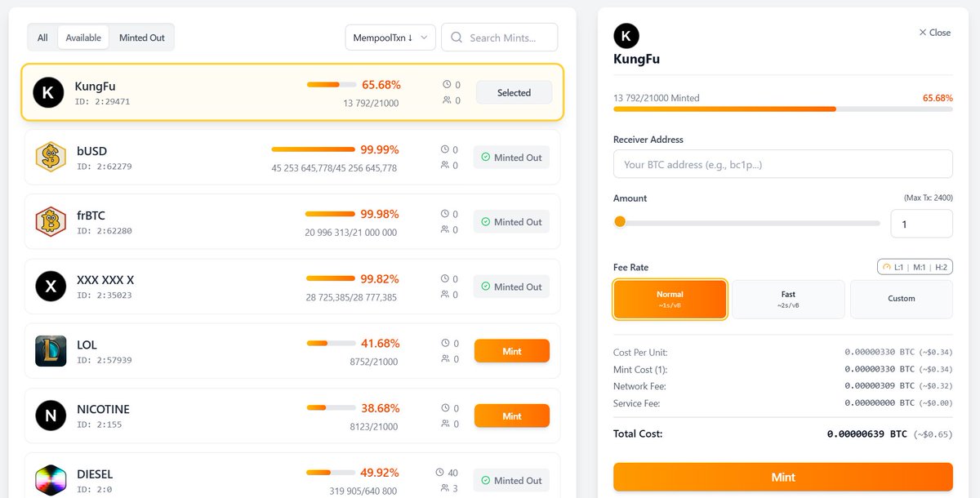Click the DIESEL rainbow hexagon icon
The image size is (980, 498).
click(51, 480)
